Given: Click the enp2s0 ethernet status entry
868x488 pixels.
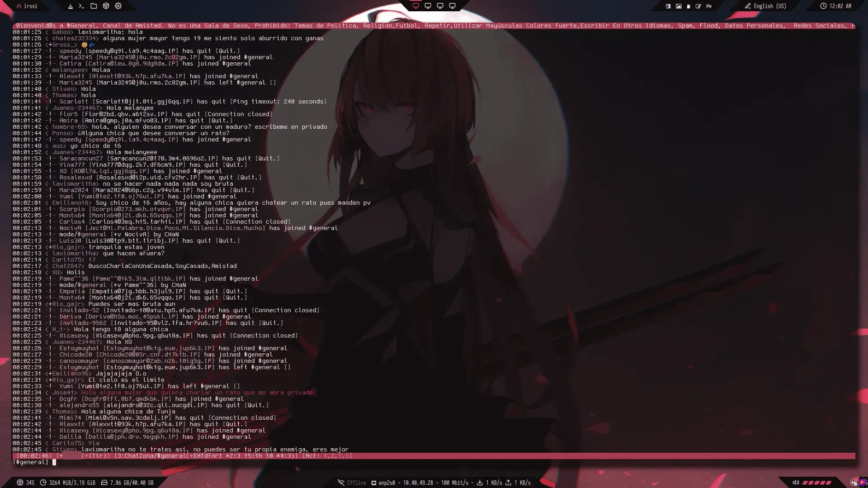Looking at the screenshot, I should (420, 483).
